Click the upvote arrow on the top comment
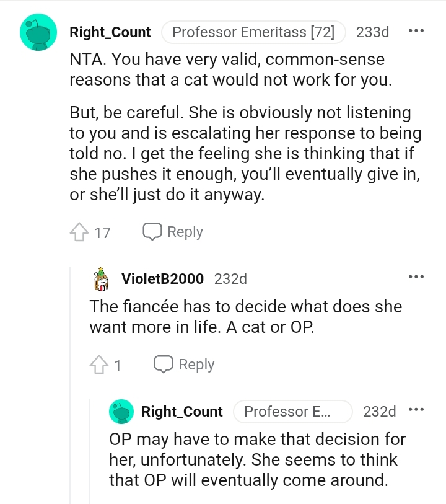Image resolution: width=446 pixels, height=504 pixels. pos(80,231)
